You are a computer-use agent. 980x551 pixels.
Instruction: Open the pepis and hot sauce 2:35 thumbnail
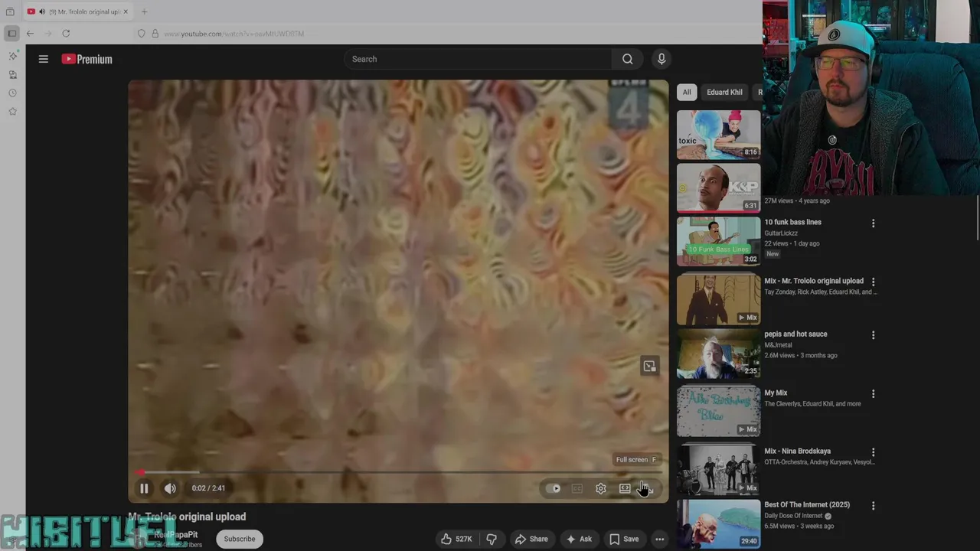click(x=718, y=353)
